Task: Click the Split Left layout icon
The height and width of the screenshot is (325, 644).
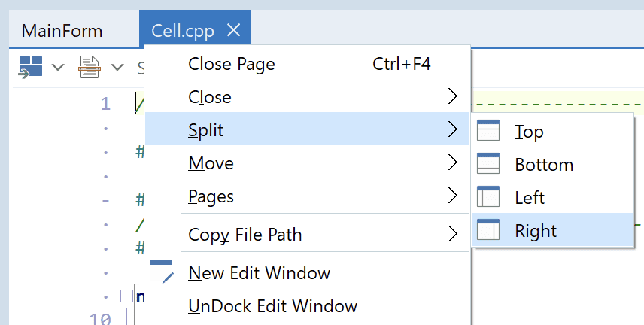Action: (x=489, y=198)
